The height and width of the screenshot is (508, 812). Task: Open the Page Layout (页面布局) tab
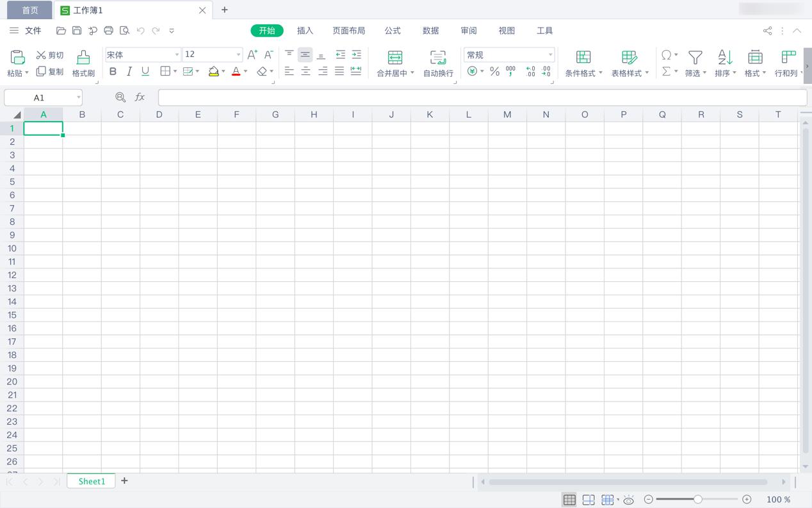pyautogui.click(x=349, y=31)
